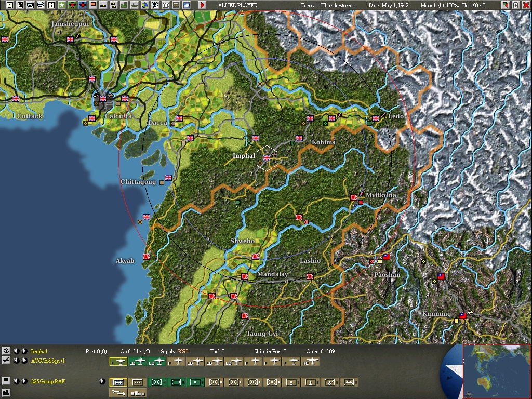Image resolution: width=532 pixels, height=399 pixels.
Task: Click the blue cloud weather icon
Action: pos(187,5)
